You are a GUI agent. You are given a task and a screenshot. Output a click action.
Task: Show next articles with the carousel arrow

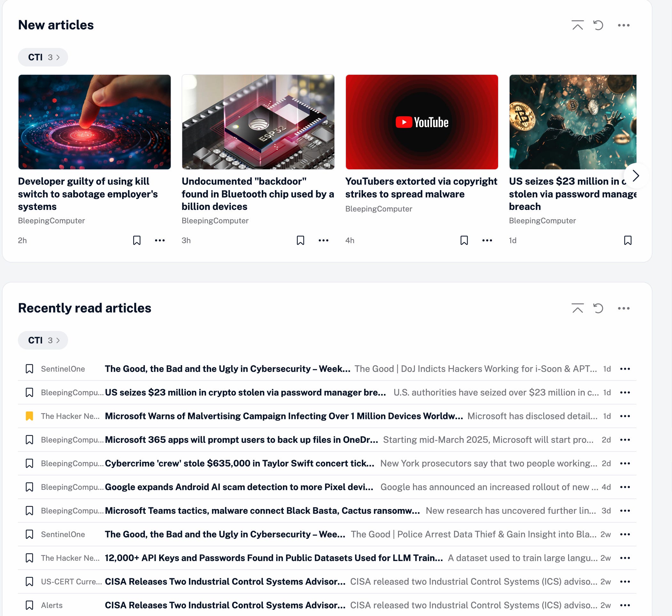pyautogui.click(x=636, y=176)
